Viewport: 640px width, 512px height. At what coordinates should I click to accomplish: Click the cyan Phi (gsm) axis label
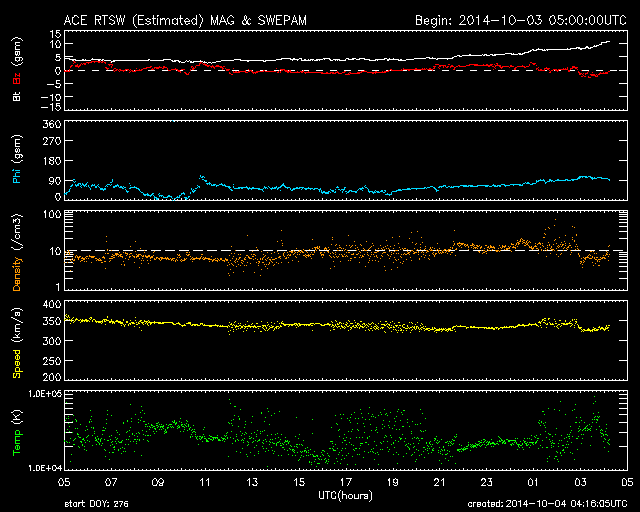17,160
